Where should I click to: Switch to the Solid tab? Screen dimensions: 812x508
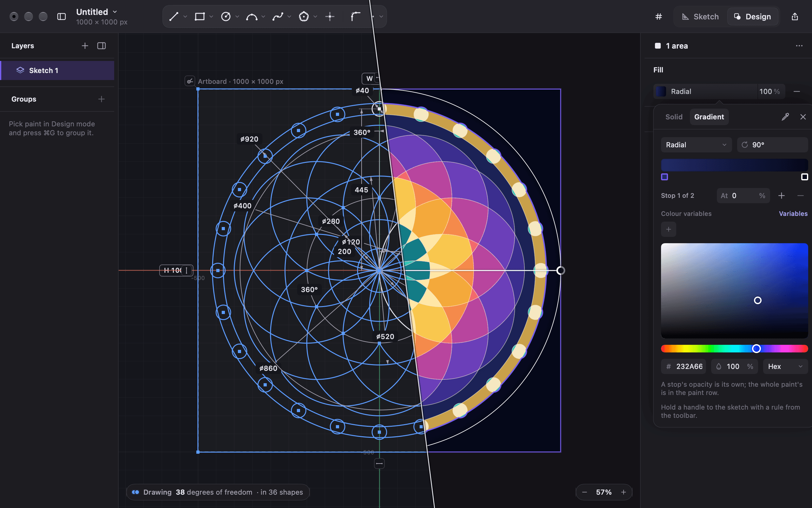point(674,117)
